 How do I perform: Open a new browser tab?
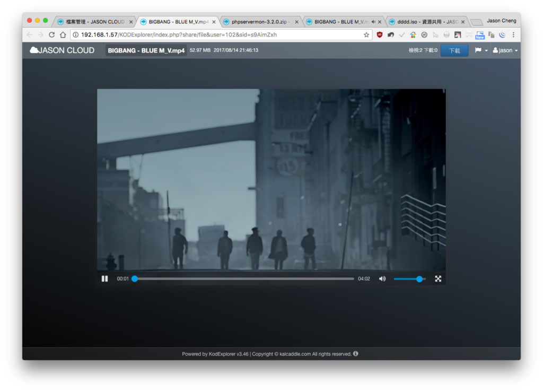477,22
